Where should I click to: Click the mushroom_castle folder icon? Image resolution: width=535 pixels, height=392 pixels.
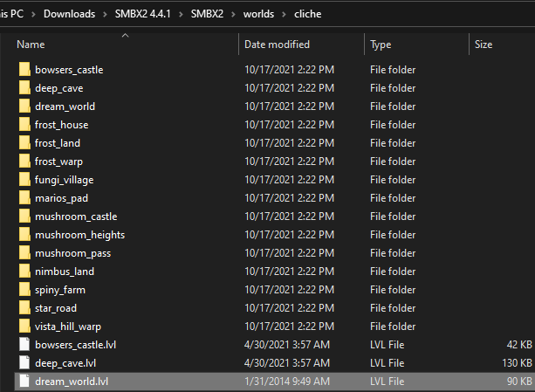pyautogui.click(x=24, y=217)
